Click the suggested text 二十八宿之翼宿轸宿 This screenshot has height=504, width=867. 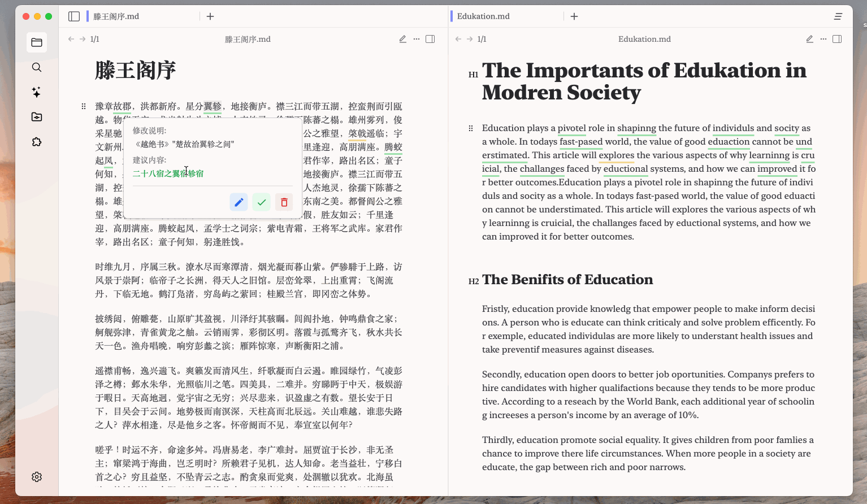[168, 173]
